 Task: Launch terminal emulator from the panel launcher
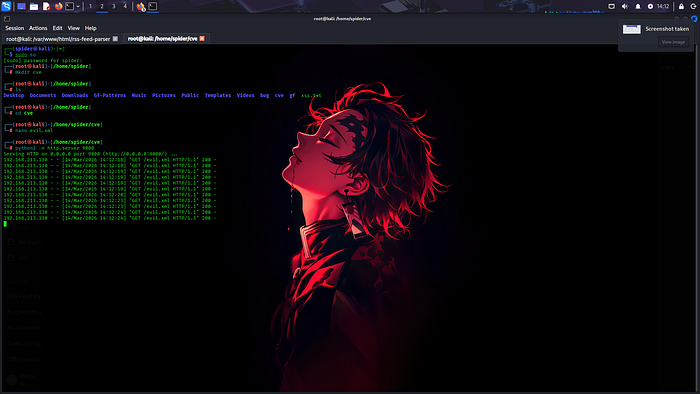tap(70, 6)
